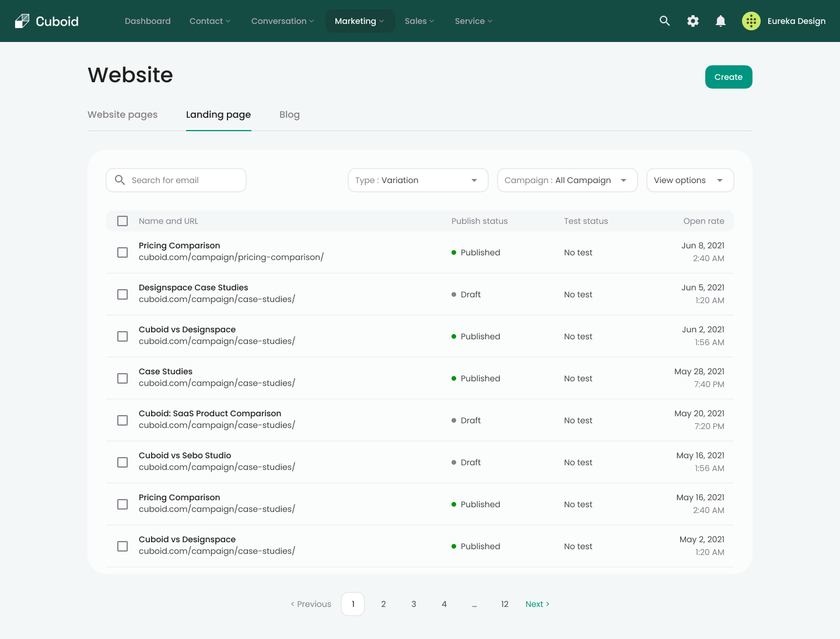
Task: Check the Designspace Case Studies row checkbox
Action: [123, 294]
